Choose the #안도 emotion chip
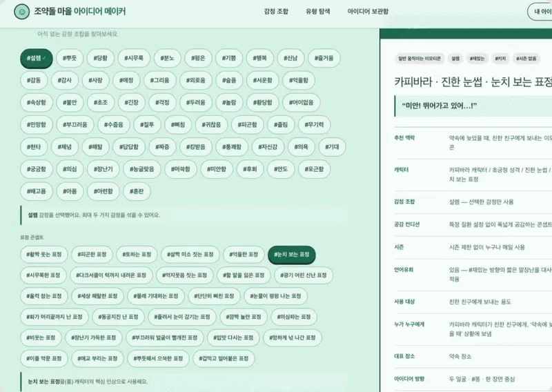The width and height of the screenshot is (552, 392). [281, 169]
